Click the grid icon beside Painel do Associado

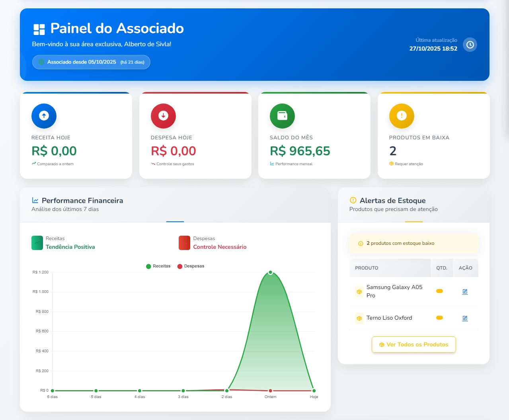click(38, 28)
